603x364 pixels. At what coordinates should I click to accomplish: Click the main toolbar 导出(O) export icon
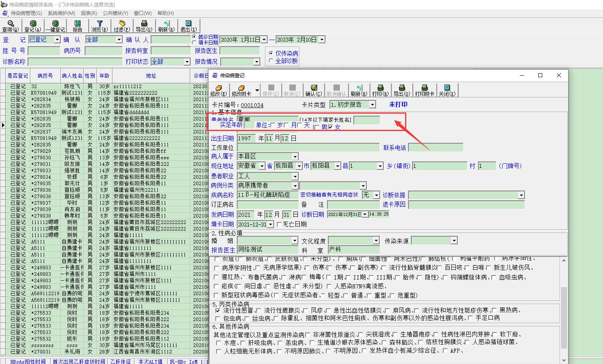click(144, 24)
